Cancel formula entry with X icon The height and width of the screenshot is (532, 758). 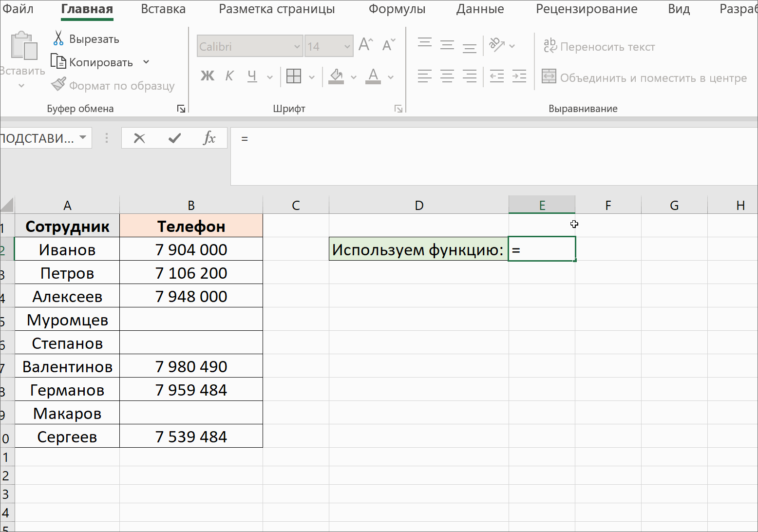[139, 138]
